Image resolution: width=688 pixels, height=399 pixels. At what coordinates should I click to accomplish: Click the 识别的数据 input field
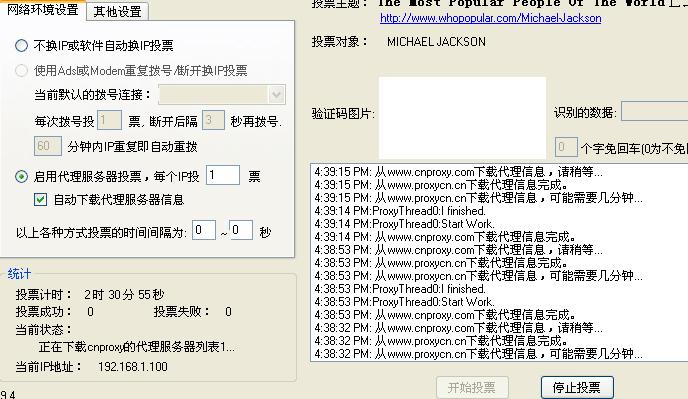click(x=655, y=111)
